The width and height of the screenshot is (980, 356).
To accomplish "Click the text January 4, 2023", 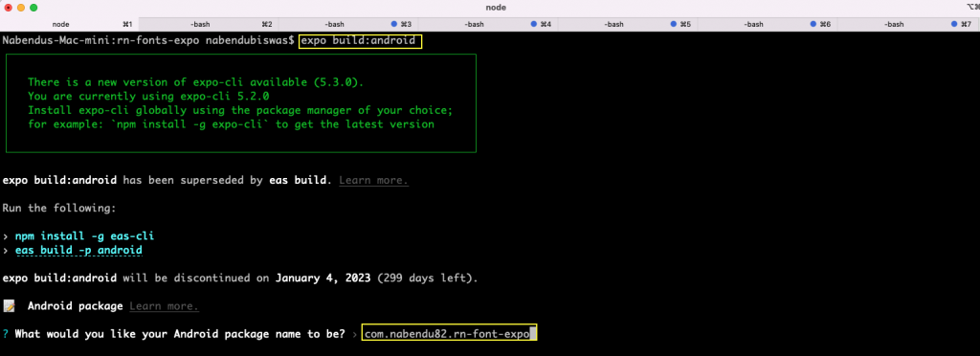I will click(x=323, y=278).
